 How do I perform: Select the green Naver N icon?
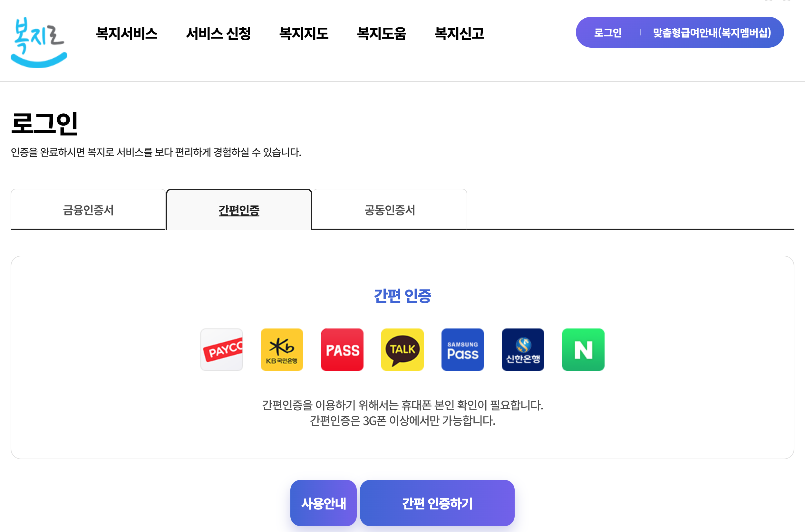coord(583,349)
